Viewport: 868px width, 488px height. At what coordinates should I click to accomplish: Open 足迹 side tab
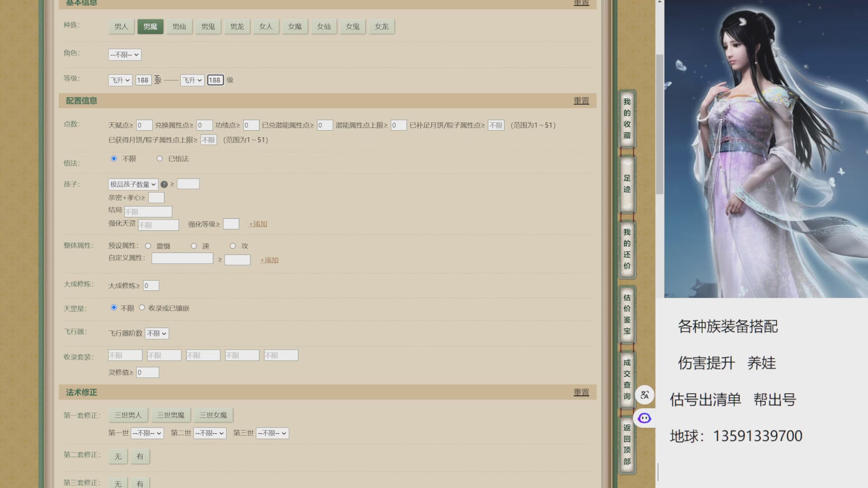pos(627,184)
